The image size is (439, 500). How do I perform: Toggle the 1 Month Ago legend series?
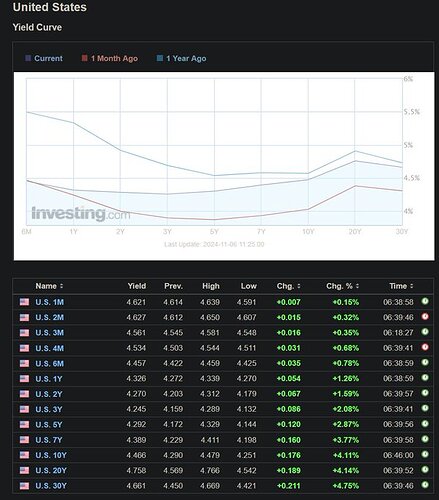tap(110, 58)
